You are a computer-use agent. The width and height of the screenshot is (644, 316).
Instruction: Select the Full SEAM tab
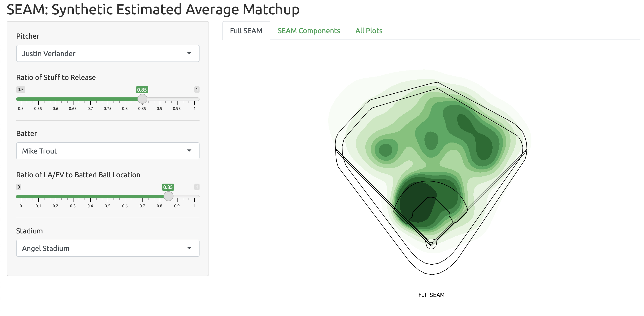point(246,31)
